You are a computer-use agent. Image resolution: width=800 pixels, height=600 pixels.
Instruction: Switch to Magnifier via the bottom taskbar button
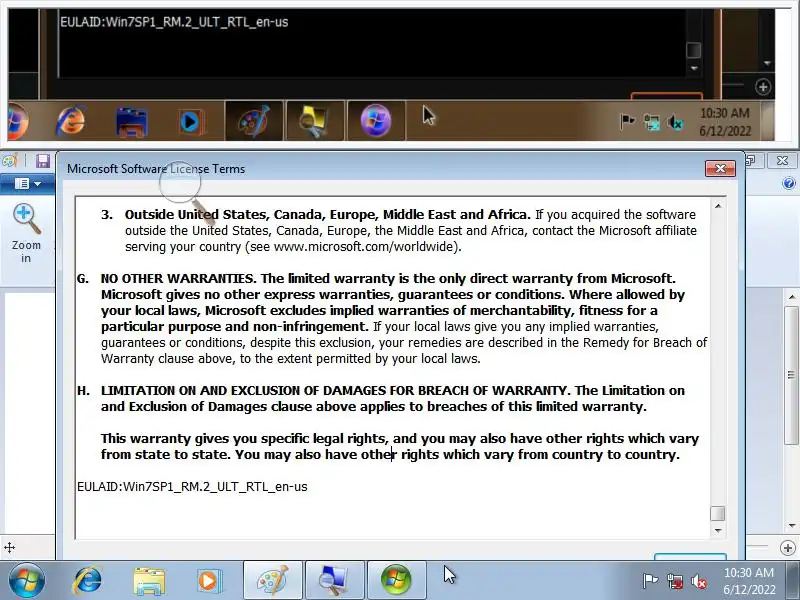(x=334, y=580)
